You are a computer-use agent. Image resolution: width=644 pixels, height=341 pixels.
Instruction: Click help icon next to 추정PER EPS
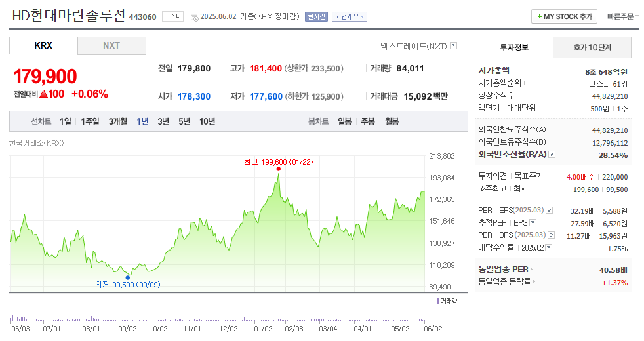coord(533,223)
